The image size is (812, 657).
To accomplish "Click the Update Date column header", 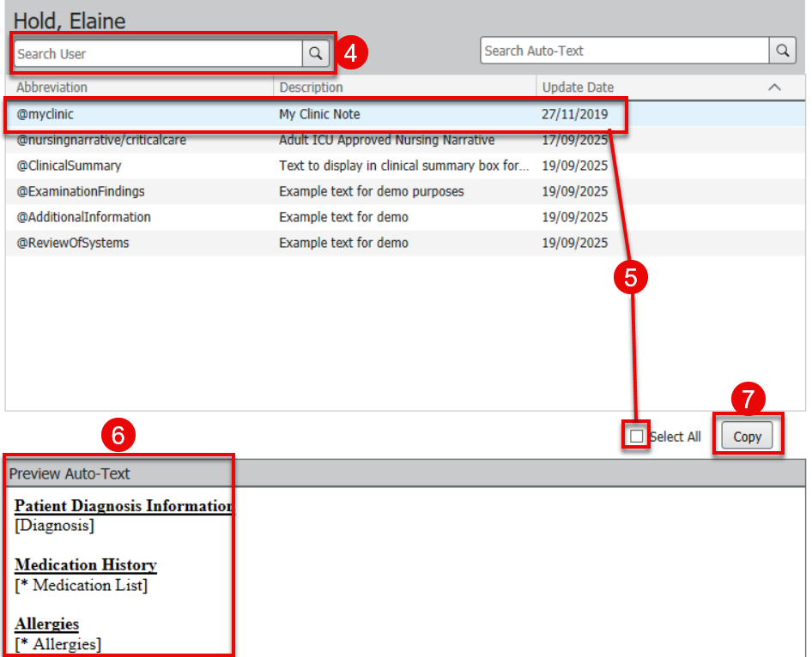I will 578,87.
